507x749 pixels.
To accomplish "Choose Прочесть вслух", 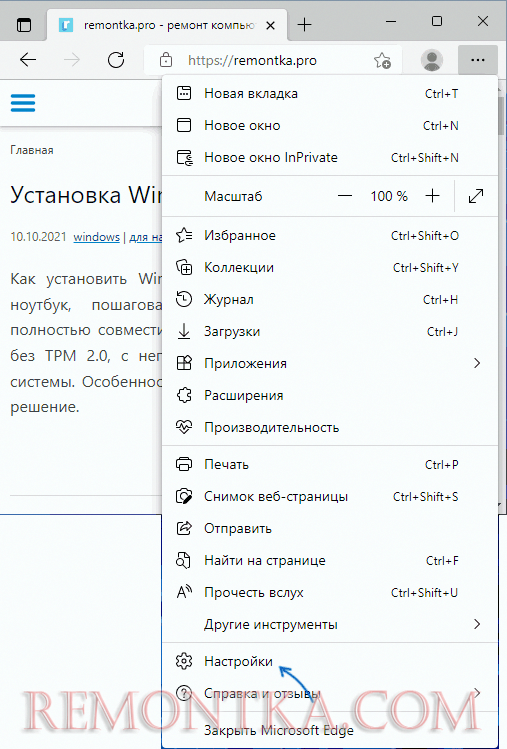I will click(x=330, y=593).
